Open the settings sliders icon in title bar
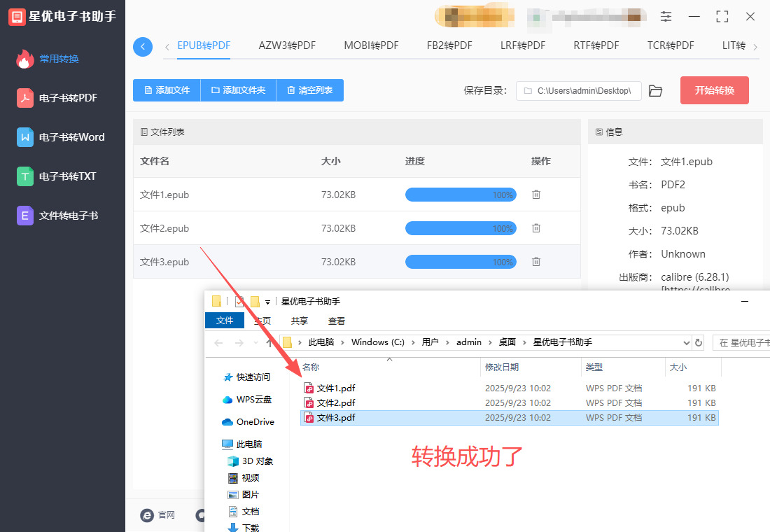This screenshot has height=532, width=770. tap(666, 16)
